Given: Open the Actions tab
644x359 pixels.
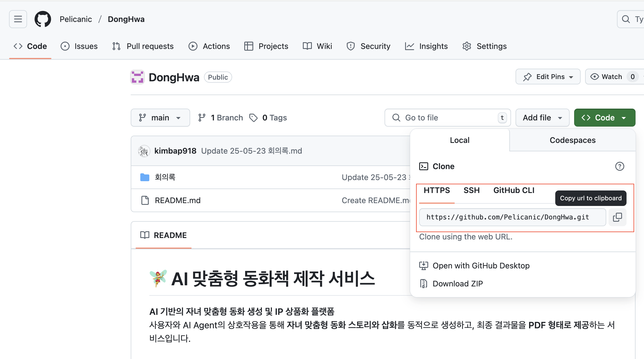Looking at the screenshot, I should coord(209,46).
